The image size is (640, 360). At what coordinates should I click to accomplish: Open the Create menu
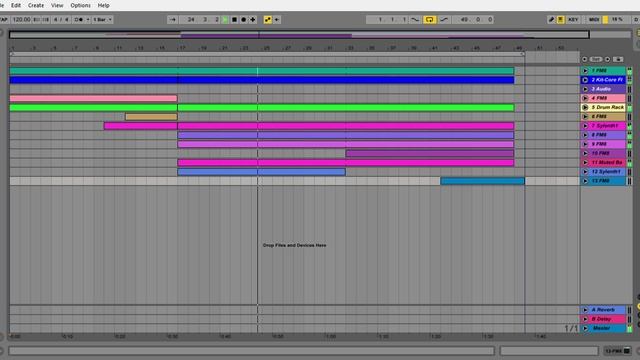(36, 5)
